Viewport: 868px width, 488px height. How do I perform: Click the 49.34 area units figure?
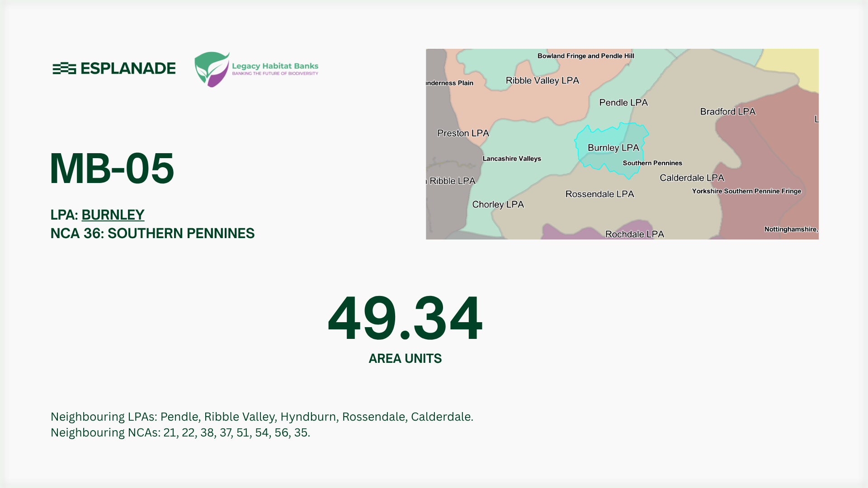coord(405,318)
